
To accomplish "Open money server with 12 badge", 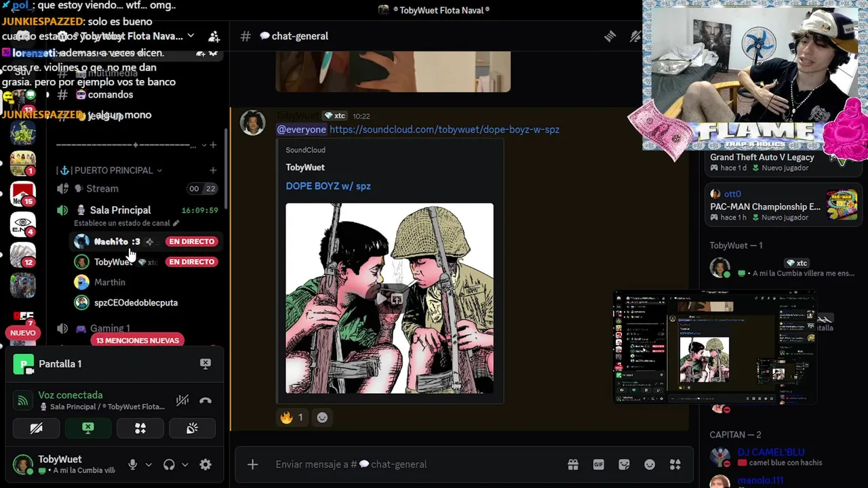I will coord(22,256).
